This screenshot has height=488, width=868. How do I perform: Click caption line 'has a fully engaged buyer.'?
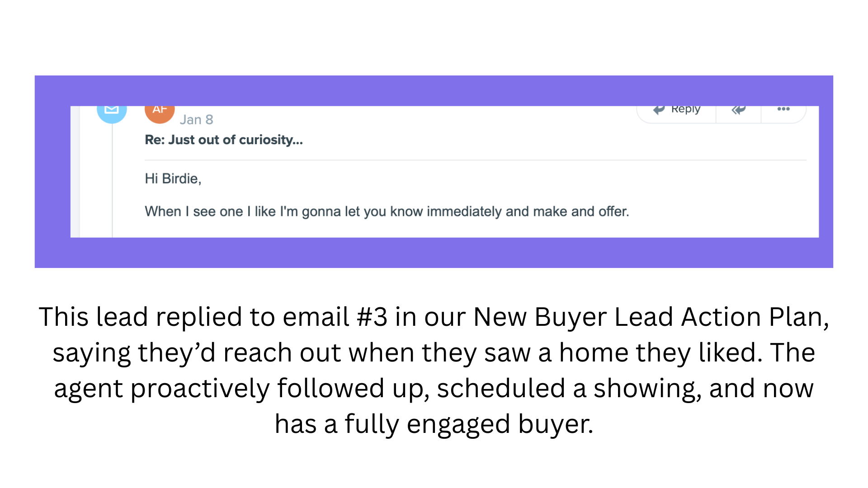pos(434,424)
